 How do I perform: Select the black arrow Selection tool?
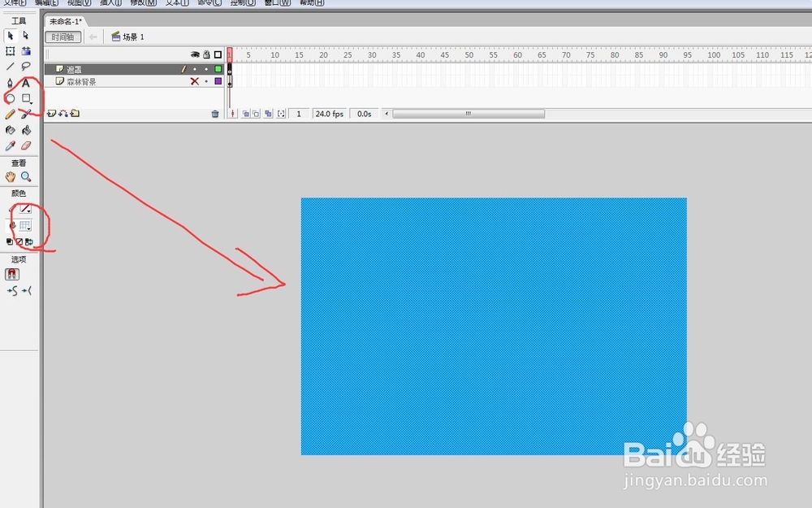[10, 36]
